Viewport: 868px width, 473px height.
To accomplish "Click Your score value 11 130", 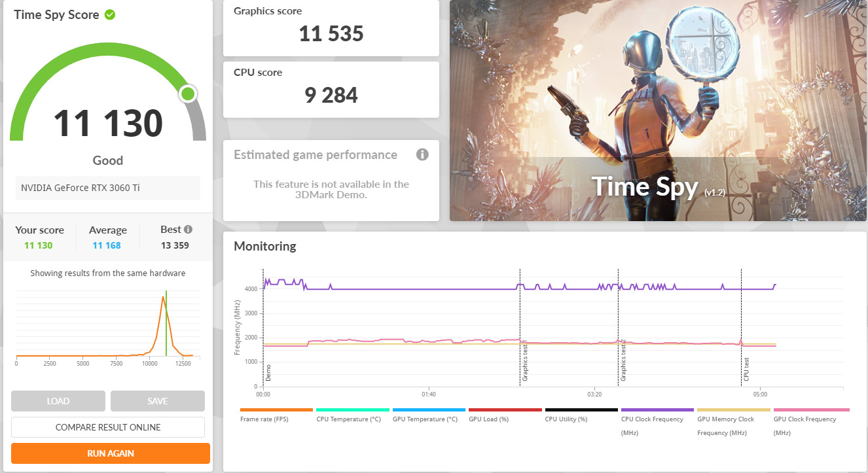I will 39,245.
